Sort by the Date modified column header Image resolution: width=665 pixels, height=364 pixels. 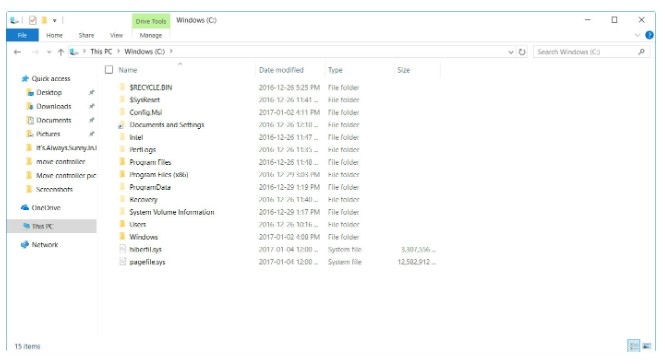281,70
